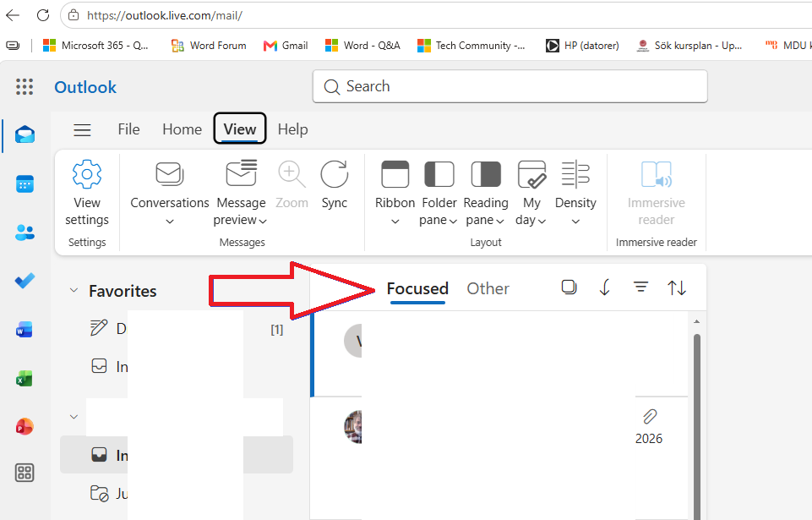
Task: Open the Gmail bookmark
Action: pos(286,46)
